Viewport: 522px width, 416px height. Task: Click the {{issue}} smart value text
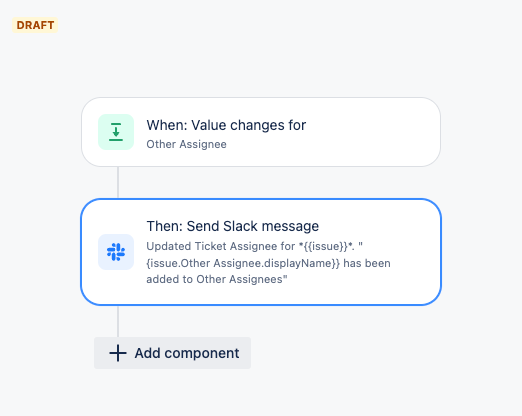[326, 246]
